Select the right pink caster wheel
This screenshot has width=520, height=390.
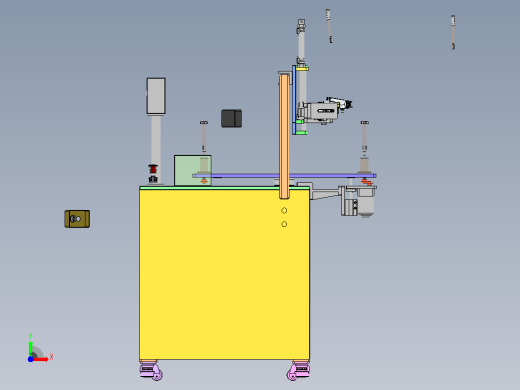point(298,371)
